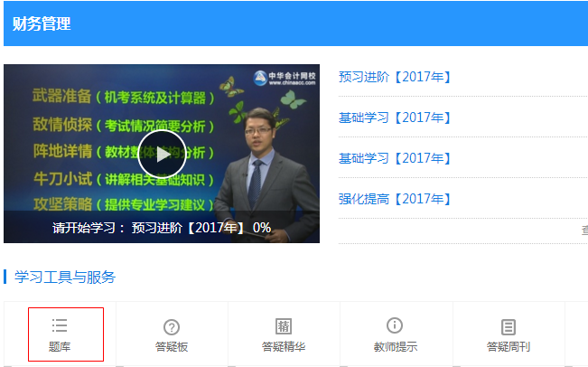588x367 pixels.
Task: Play the course video
Action: pos(162,154)
